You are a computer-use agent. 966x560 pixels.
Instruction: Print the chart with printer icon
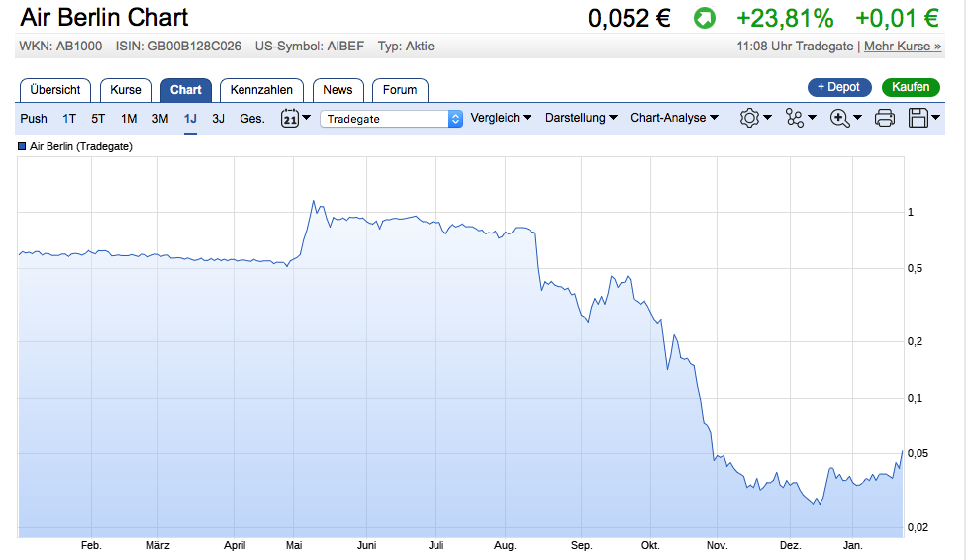coord(885,118)
